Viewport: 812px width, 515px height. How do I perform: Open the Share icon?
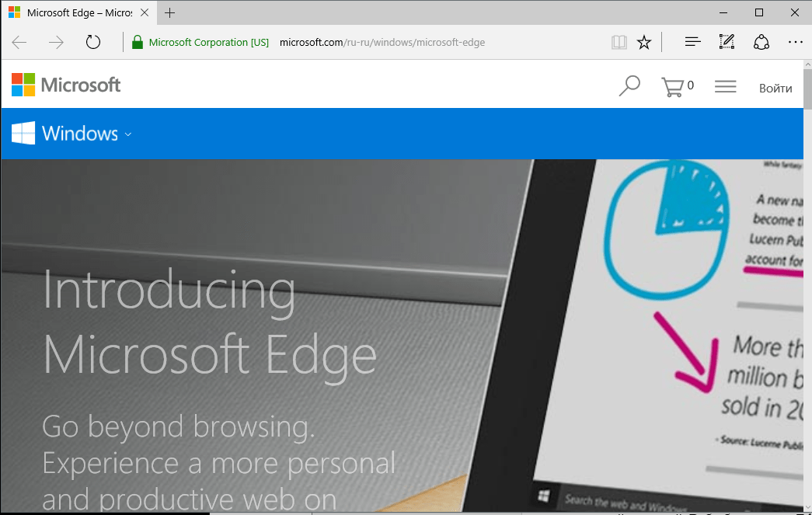point(761,42)
